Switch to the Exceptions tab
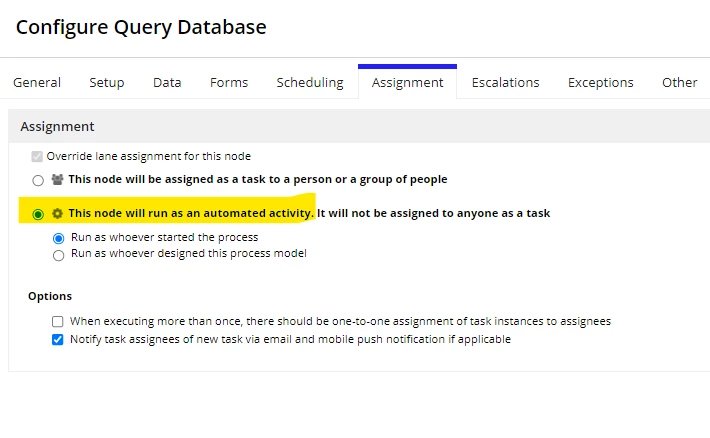The width and height of the screenshot is (710, 438). (601, 82)
